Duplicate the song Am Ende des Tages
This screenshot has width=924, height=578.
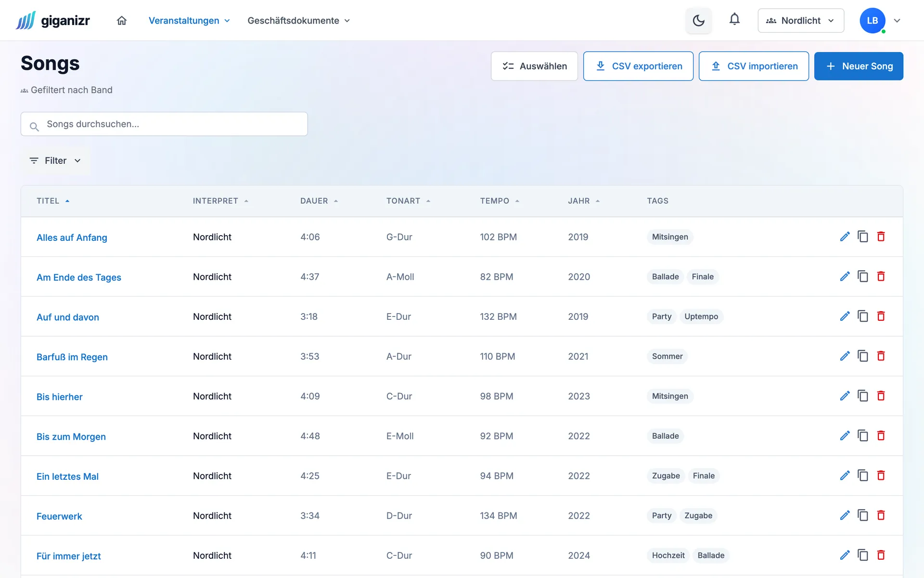point(863,276)
